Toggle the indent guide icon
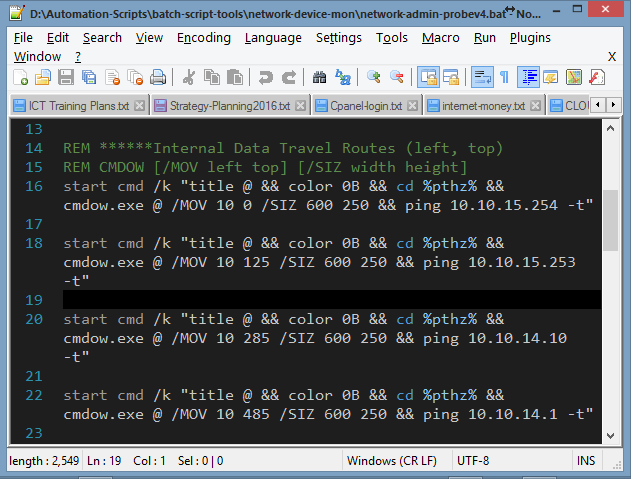 528,77
